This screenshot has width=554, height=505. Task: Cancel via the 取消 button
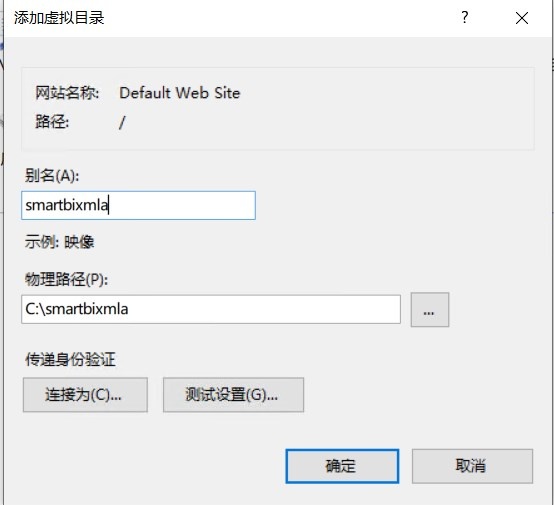coord(472,466)
